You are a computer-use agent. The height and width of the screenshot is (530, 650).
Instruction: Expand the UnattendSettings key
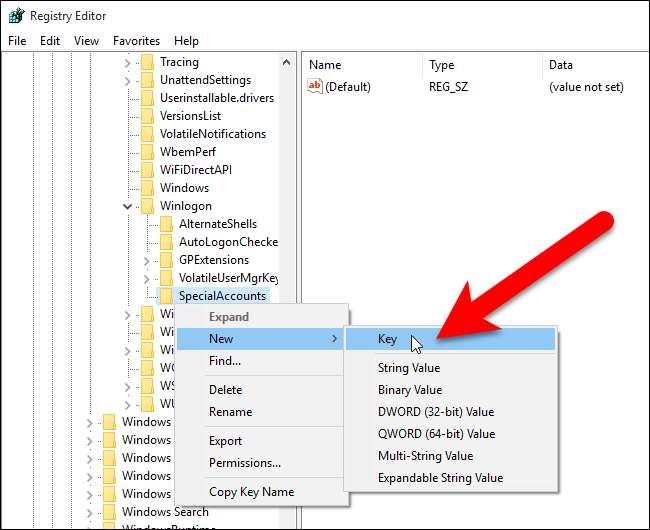click(x=127, y=81)
